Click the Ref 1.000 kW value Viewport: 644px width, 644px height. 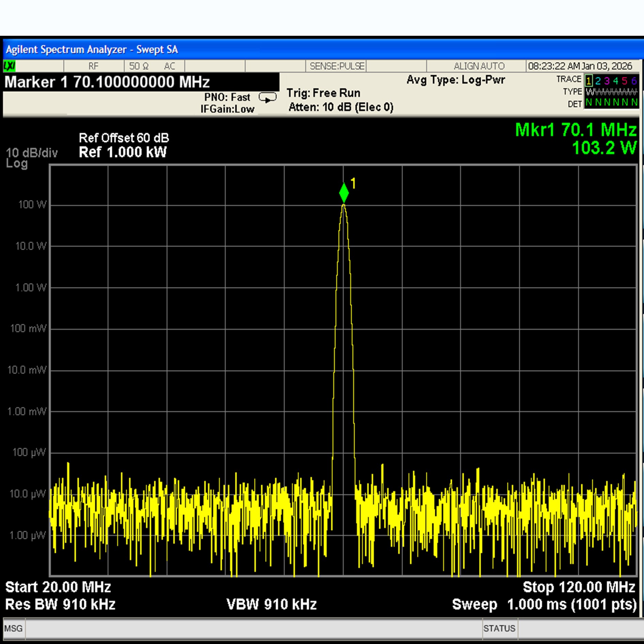[x=123, y=152]
